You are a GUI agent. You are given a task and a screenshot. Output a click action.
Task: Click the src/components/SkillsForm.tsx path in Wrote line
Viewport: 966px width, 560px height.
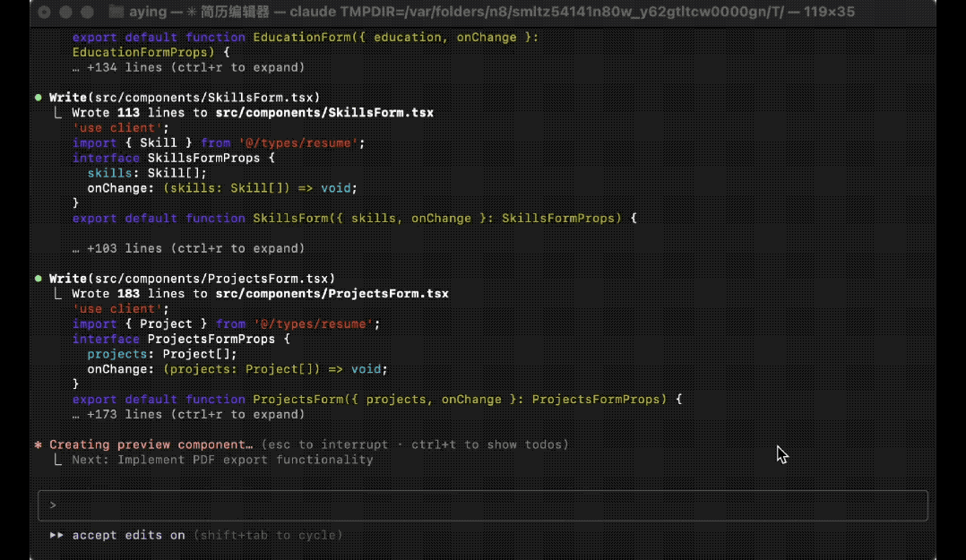[x=324, y=113]
